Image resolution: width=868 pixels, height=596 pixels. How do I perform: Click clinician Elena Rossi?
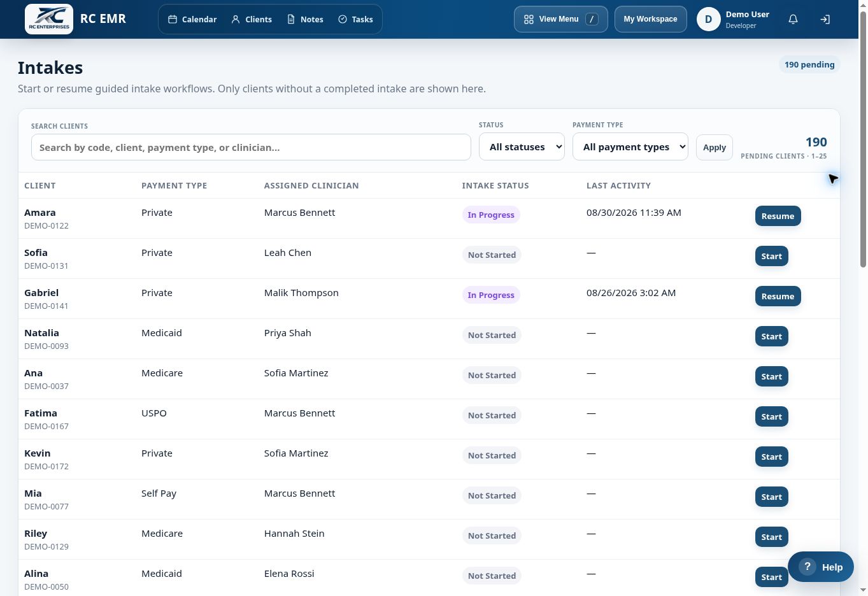point(289,574)
